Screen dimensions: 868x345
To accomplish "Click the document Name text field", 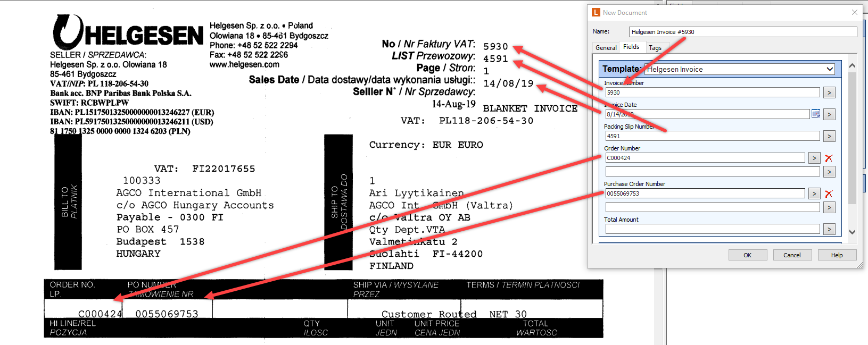I will tap(742, 32).
